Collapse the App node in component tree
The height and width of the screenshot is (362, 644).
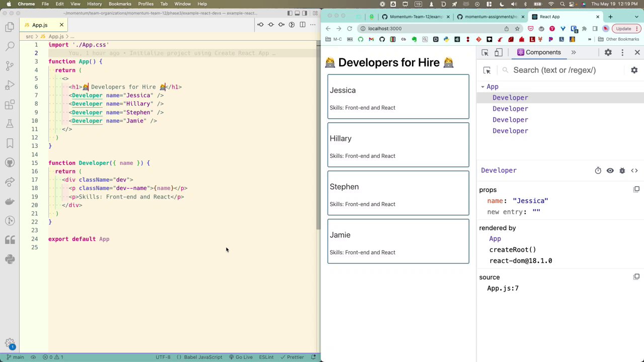482,87
